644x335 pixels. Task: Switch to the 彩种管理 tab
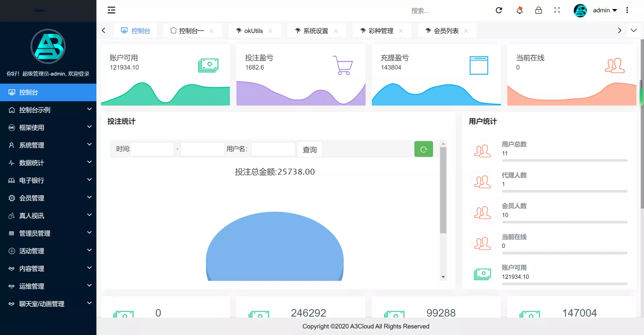coord(381,31)
